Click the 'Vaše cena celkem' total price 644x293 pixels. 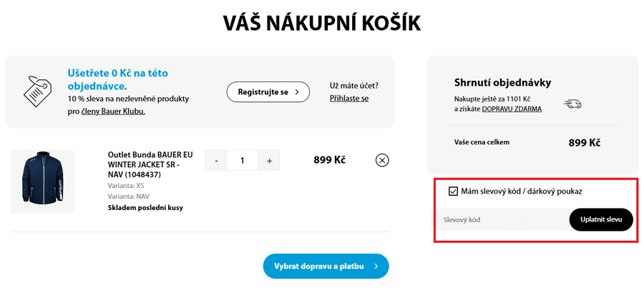pyautogui.click(x=584, y=143)
